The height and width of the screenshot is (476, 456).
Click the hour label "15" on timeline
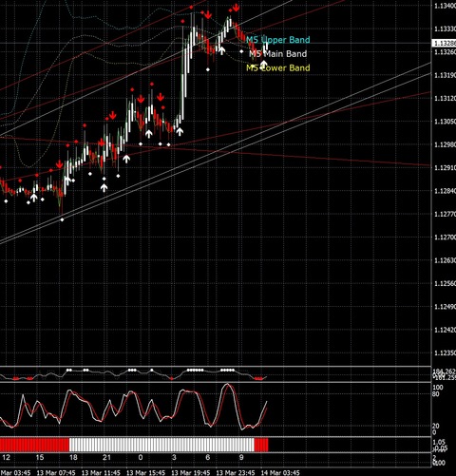click(40, 457)
